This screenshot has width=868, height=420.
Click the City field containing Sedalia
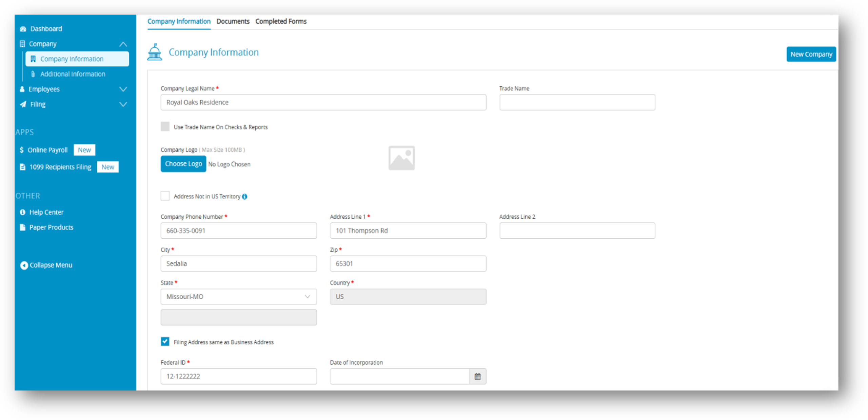pos(239,263)
